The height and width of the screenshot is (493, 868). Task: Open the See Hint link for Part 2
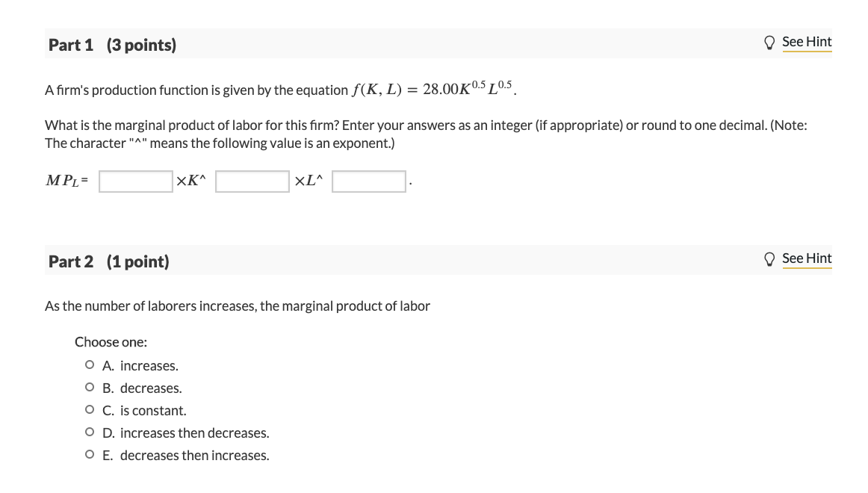807,258
